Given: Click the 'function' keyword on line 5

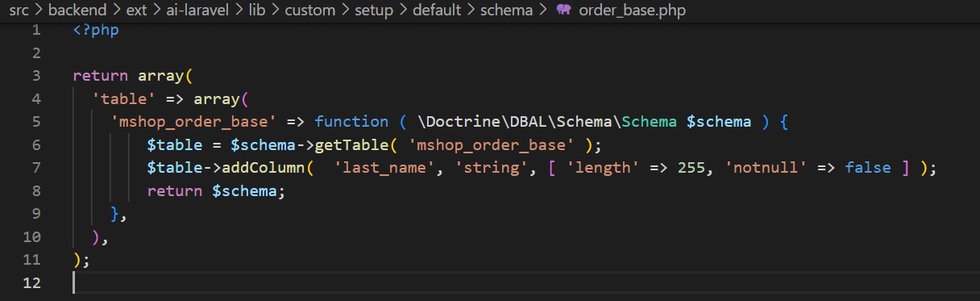Looking at the screenshot, I should coord(351,122).
